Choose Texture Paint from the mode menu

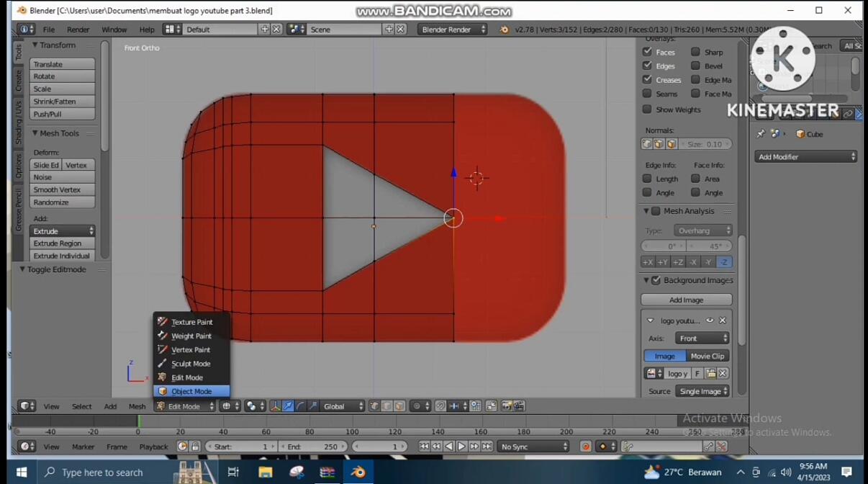tap(191, 322)
